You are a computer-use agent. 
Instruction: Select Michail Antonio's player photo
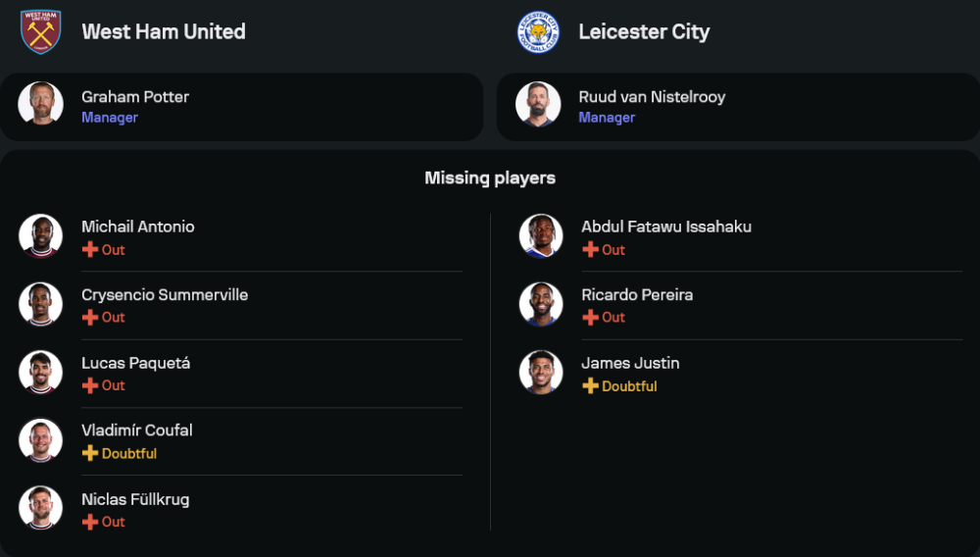tap(41, 235)
